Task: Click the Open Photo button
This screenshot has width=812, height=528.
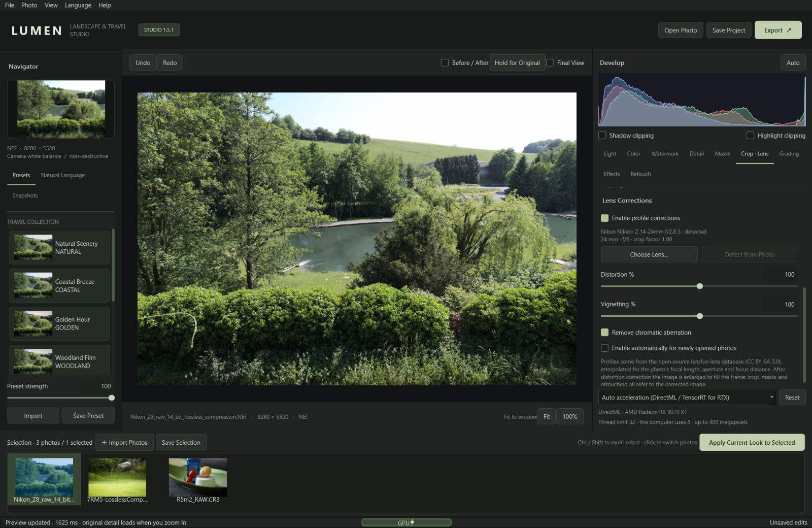Action: [681, 30]
